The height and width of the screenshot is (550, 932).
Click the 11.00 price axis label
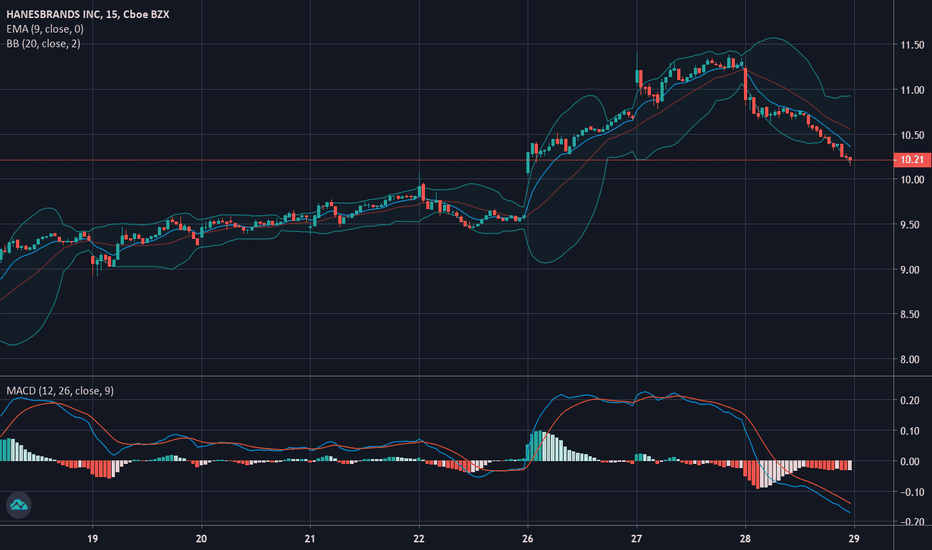(912, 90)
